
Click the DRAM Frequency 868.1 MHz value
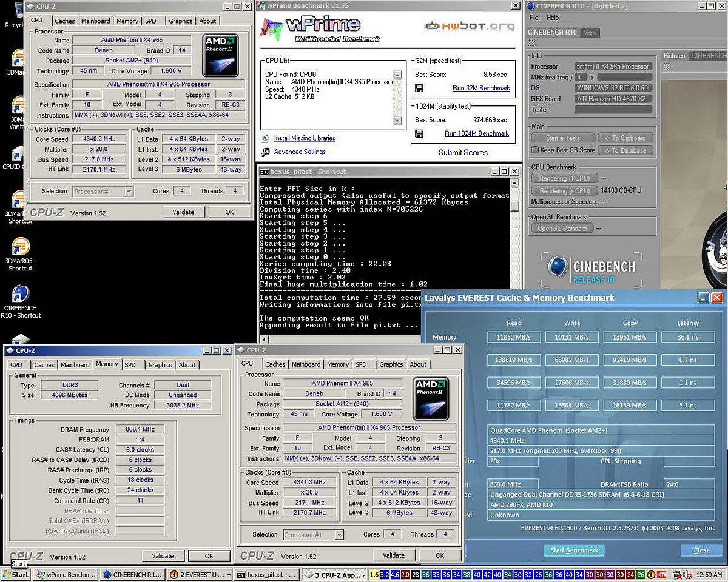(x=140, y=429)
